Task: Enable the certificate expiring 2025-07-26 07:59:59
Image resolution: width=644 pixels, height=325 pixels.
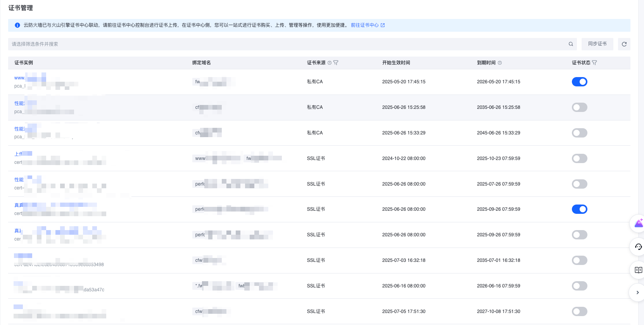Action: click(x=580, y=184)
